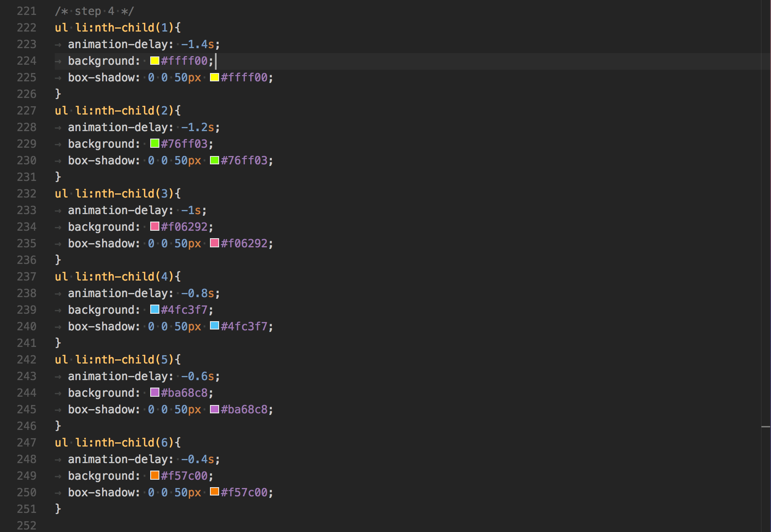Click the cursor marker in the right scrollbar

click(x=766, y=427)
